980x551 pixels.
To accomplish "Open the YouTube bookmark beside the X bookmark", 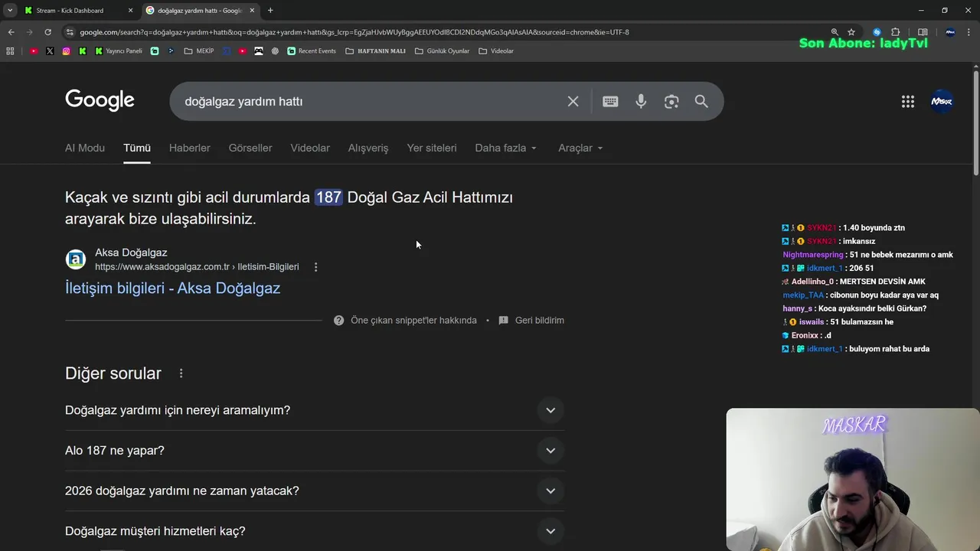I will [x=34, y=51].
